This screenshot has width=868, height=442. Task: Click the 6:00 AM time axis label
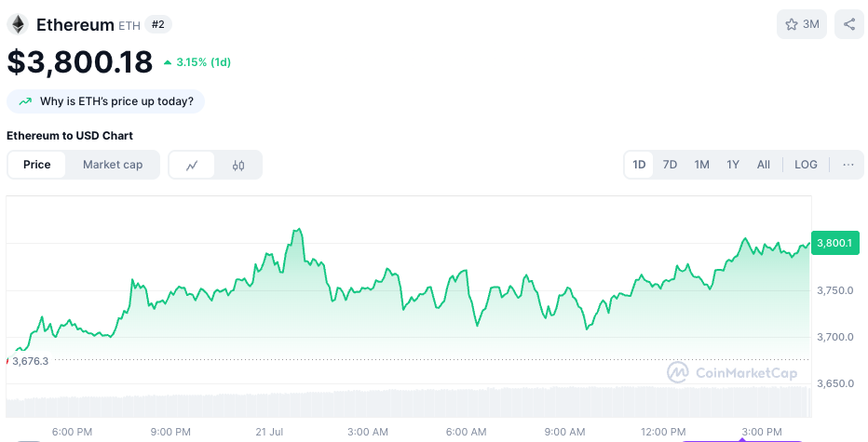tap(466, 432)
